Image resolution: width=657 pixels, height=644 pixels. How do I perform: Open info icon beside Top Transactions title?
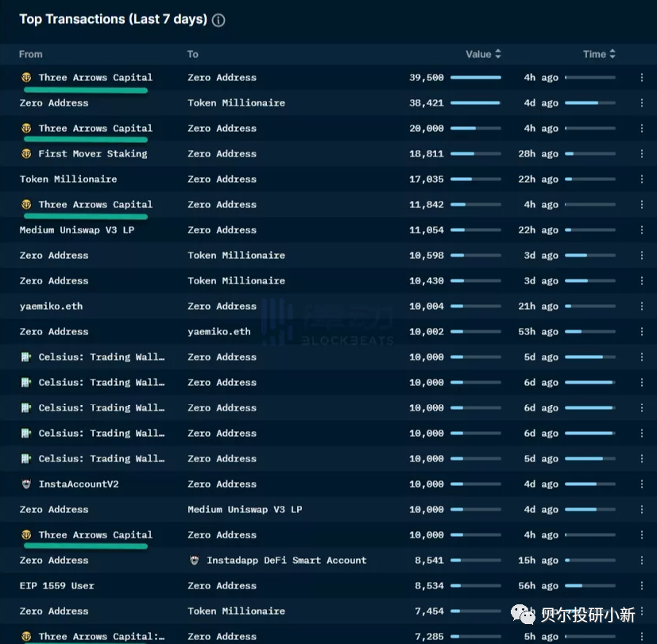coord(218,20)
